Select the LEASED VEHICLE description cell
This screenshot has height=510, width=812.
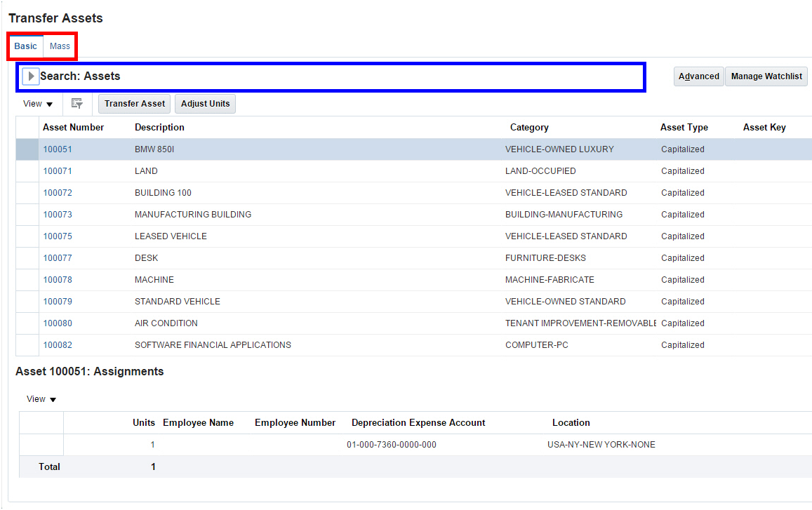pos(171,236)
